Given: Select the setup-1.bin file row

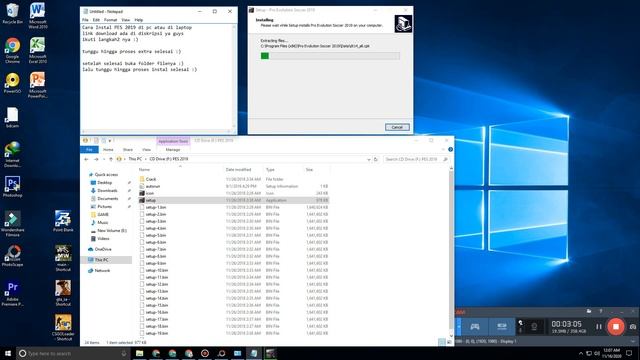Looking at the screenshot, I should 233,207.
